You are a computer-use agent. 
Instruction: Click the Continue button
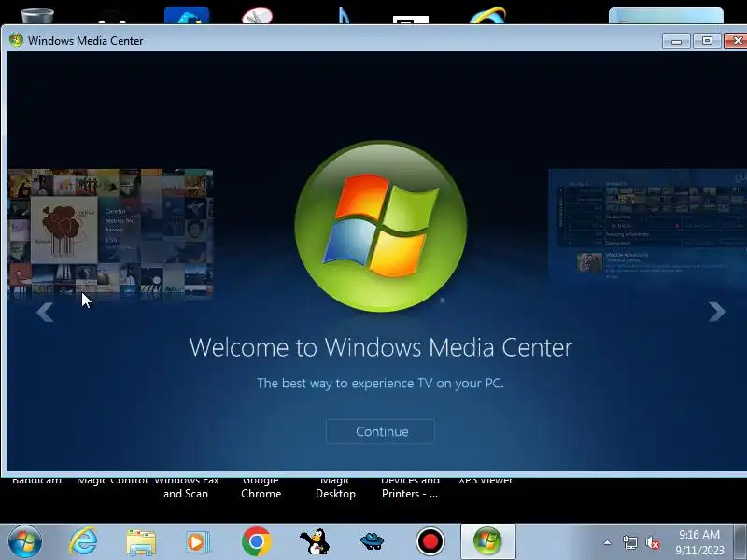[x=380, y=431]
